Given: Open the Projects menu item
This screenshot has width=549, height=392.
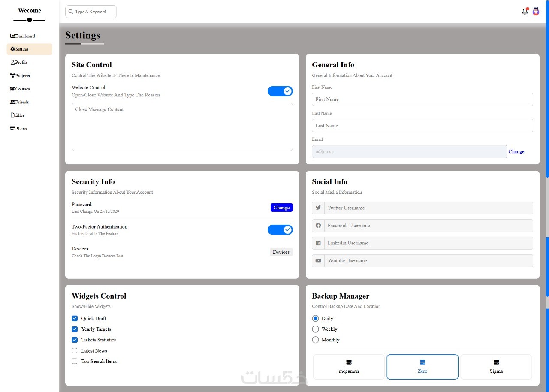Looking at the screenshot, I should tap(30, 76).
